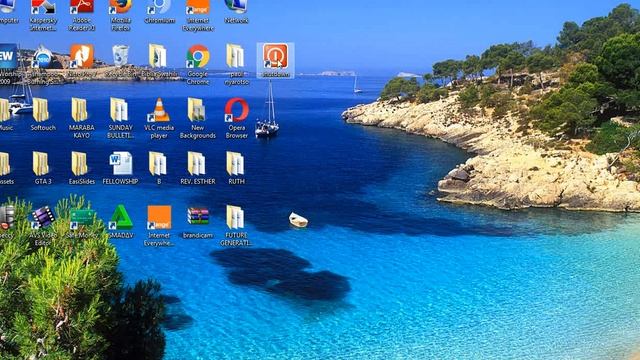
Task: Select the Mozilla Firefox shortcut
Action: coord(120,16)
